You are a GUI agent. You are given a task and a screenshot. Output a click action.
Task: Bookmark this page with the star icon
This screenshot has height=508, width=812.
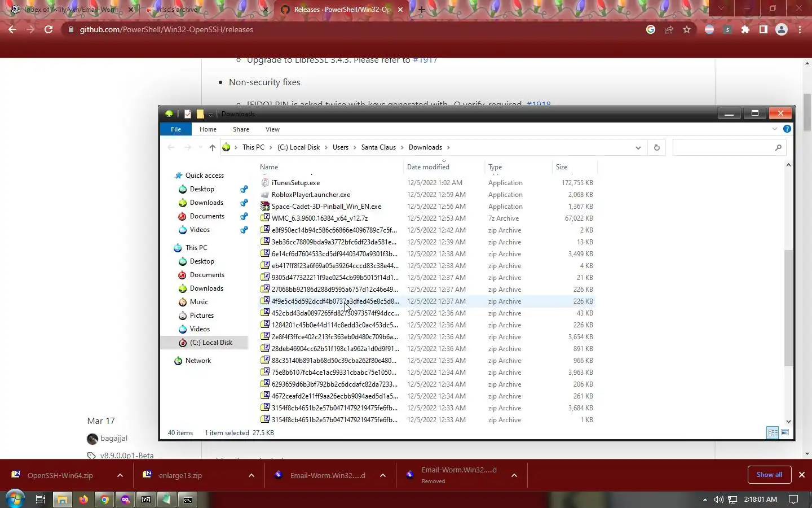click(x=687, y=29)
